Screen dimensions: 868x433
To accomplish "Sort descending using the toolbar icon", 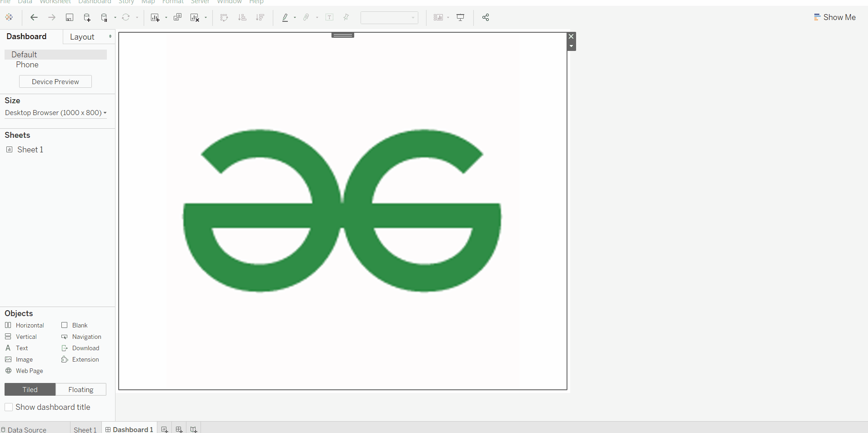I will coord(260,17).
